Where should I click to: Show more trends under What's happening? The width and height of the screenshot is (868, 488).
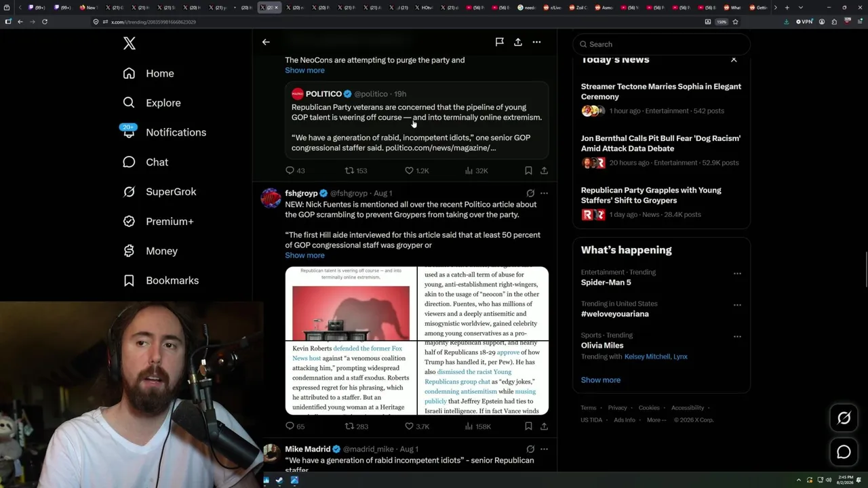pyautogui.click(x=600, y=380)
